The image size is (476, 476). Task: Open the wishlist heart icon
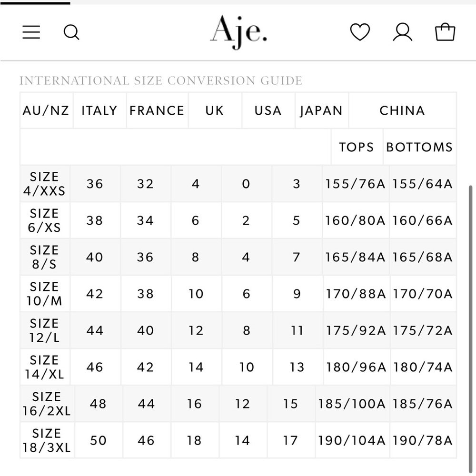point(360,32)
